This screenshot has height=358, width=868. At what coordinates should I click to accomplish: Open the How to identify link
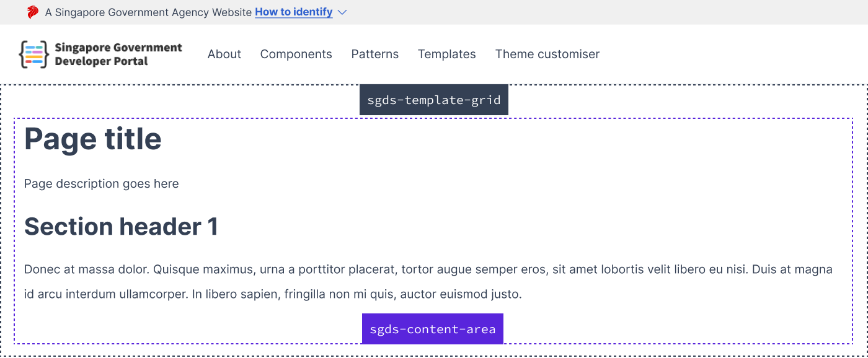[294, 12]
